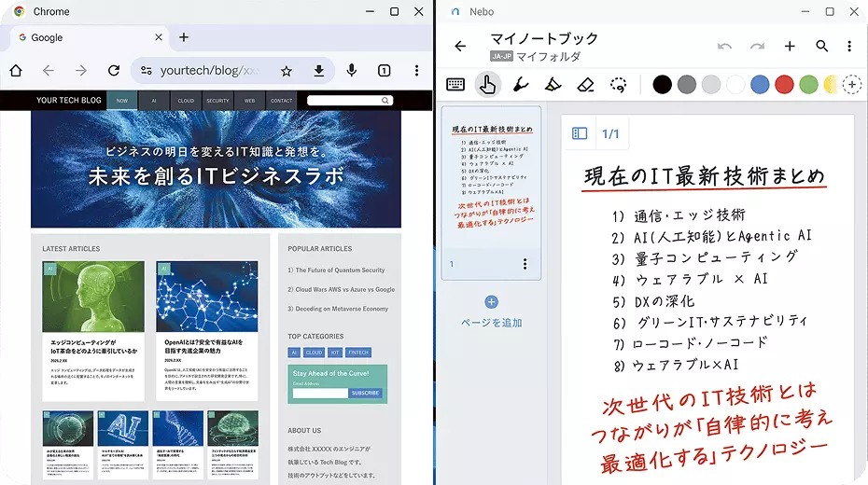Image resolution: width=868 pixels, height=485 pixels.
Task: Open Cloud Wars AWS vs Azure article
Action: pos(341,289)
